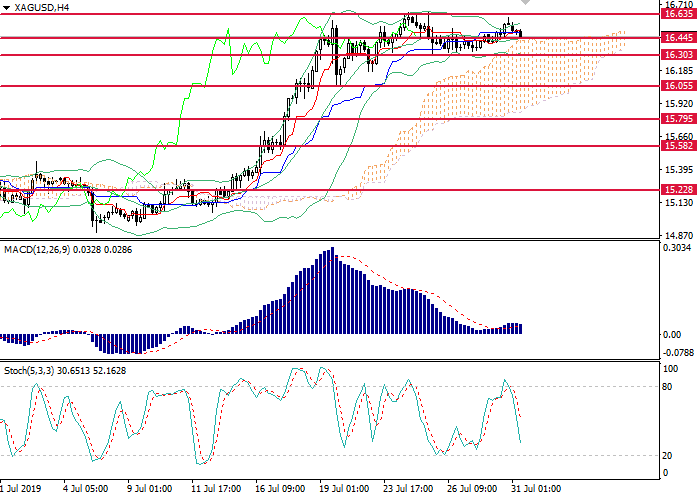
Task: Click the -0.0788 MACD scale value
Action: 678,353
